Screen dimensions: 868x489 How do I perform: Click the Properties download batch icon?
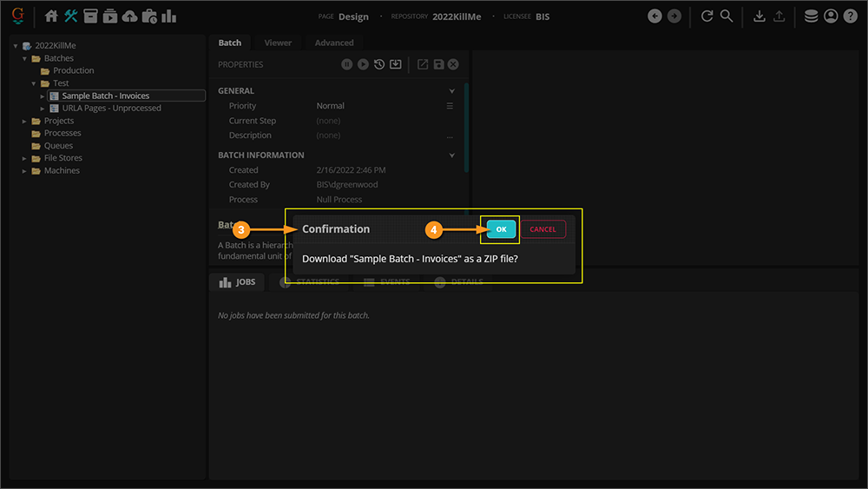[395, 64]
